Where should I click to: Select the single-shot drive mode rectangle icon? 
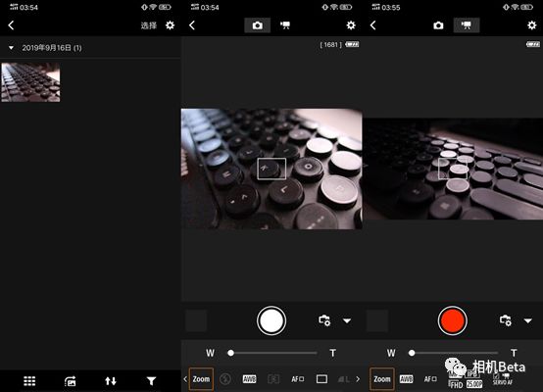pos(321,379)
